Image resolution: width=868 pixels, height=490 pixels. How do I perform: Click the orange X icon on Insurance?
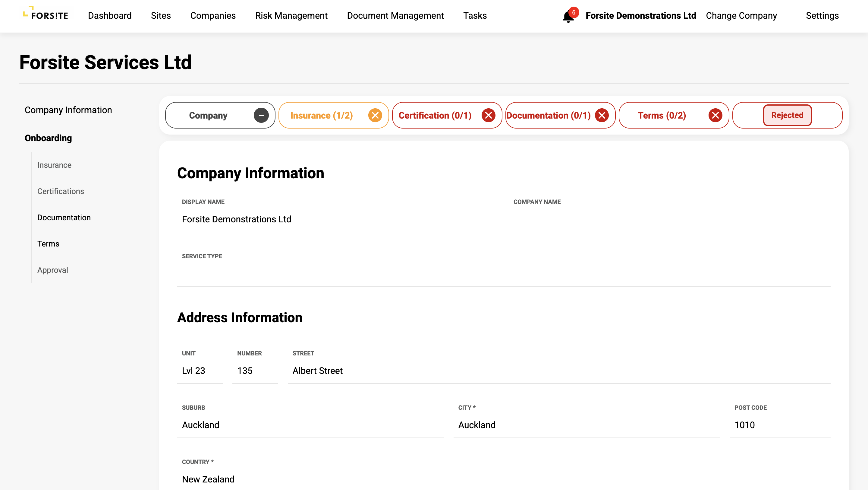coord(375,115)
